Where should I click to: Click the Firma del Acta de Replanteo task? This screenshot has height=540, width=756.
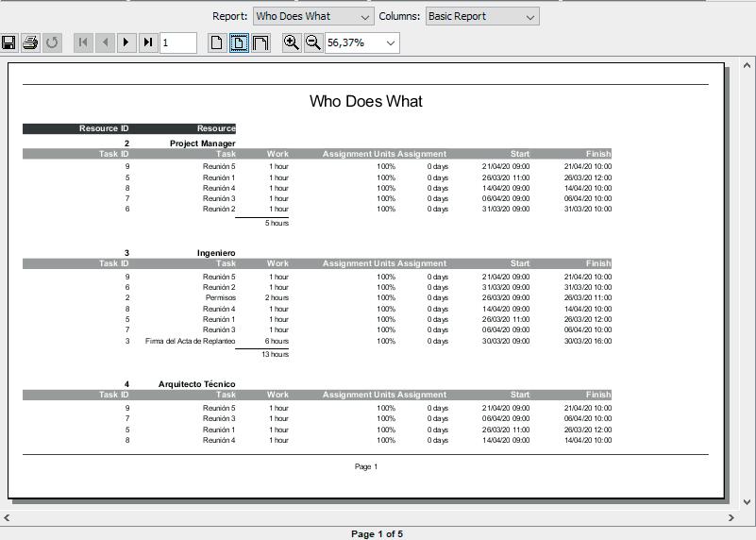click(190, 341)
